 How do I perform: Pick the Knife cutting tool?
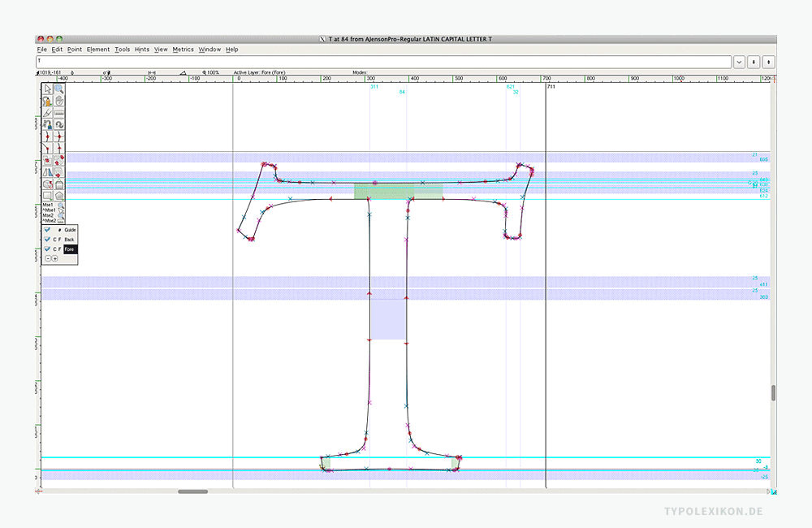48,114
